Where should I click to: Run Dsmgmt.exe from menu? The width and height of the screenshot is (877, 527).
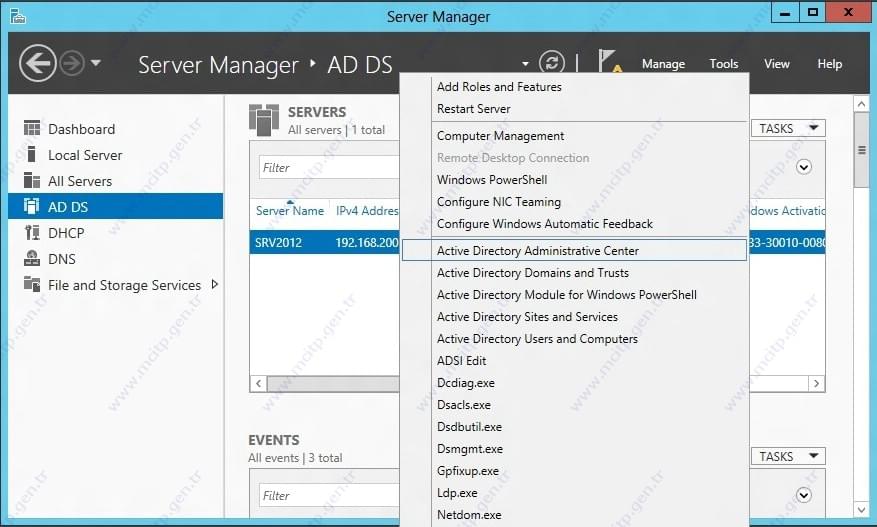470,449
